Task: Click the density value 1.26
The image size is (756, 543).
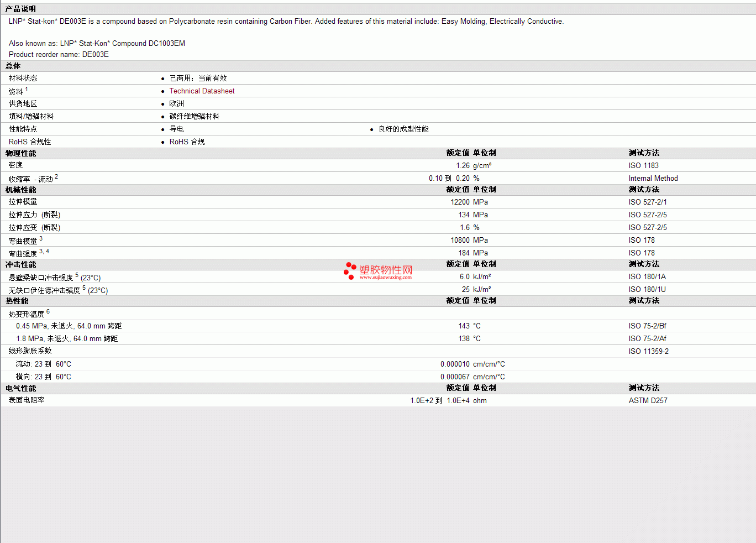Action: [463, 166]
